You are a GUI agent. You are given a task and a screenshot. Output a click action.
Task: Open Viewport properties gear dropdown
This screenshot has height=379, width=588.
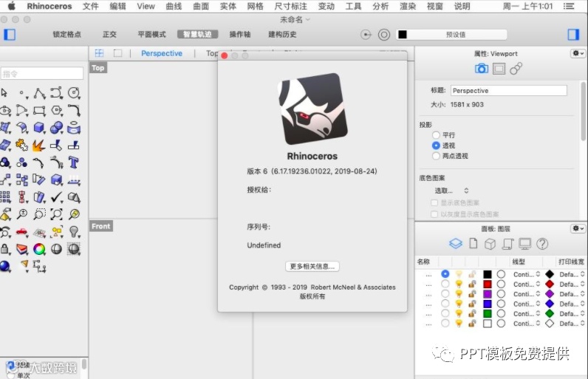tap(578, 54)
